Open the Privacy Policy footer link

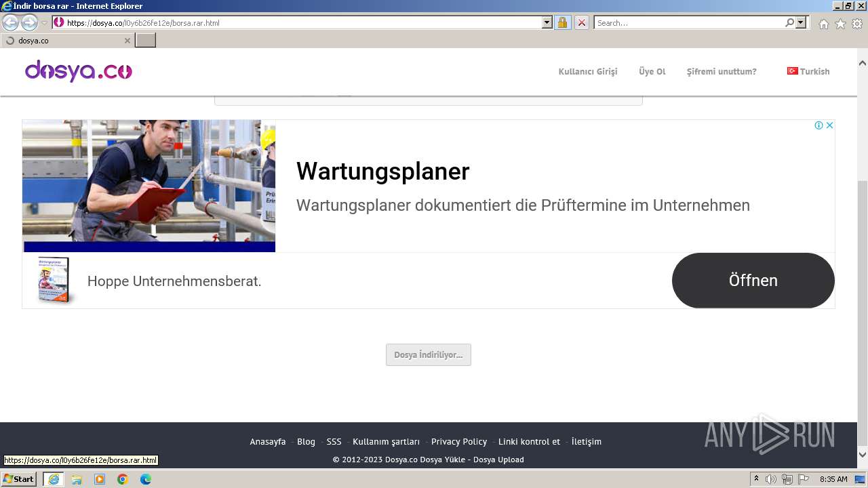tap(459, 441)
